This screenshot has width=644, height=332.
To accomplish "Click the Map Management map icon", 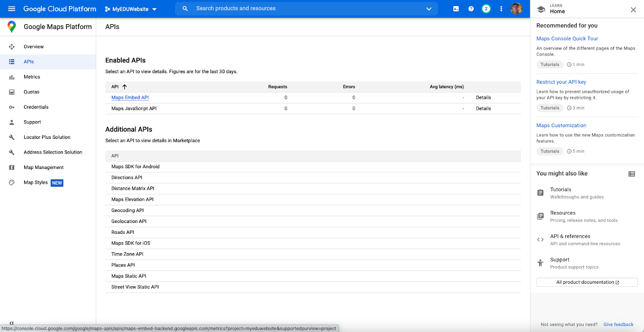I will (x=12, y=167).
